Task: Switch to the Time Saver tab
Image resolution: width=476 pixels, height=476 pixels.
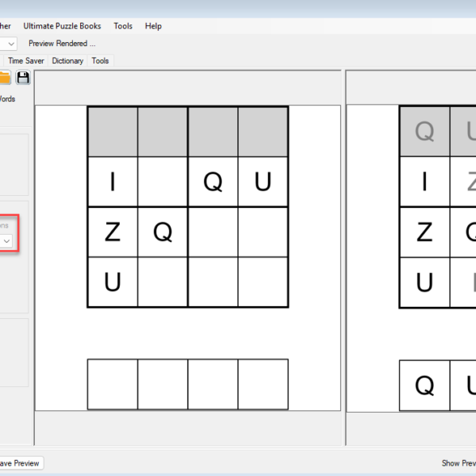Action: click(26, 61)
